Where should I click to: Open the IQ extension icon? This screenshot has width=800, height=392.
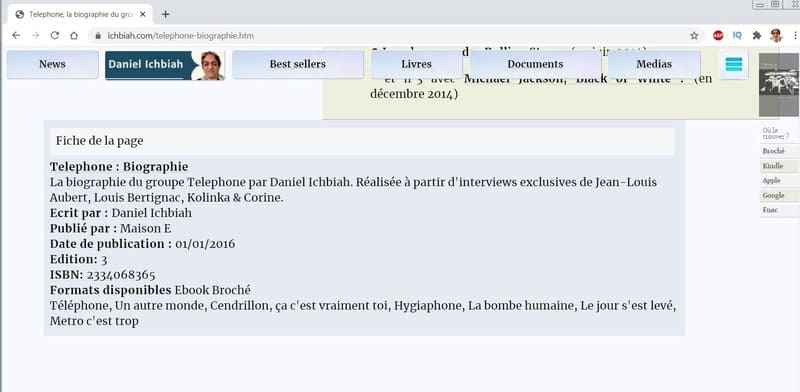(x=737, y=35)
